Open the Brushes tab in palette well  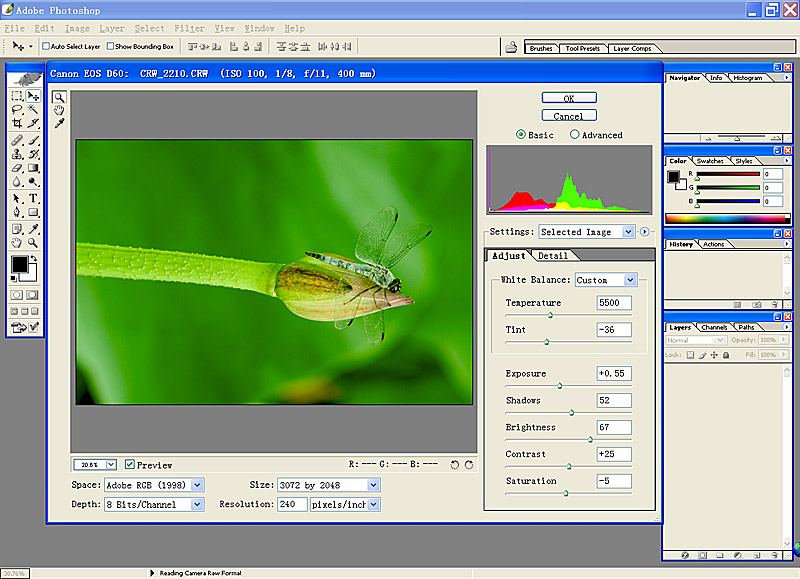tap(541, 48)
